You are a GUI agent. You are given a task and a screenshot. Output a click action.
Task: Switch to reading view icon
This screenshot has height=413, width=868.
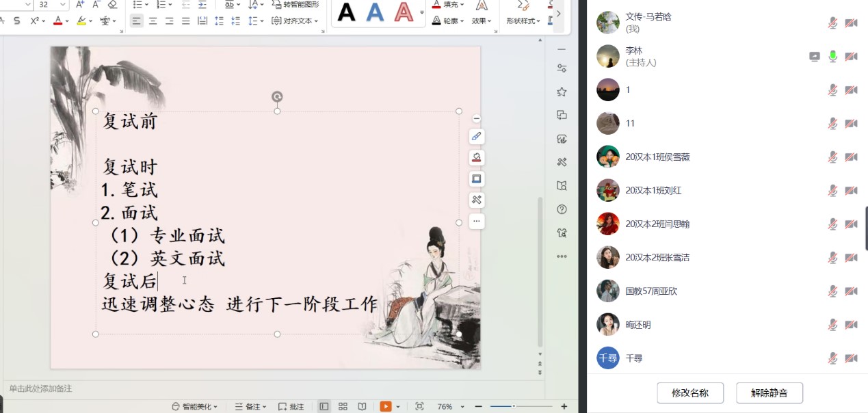coord(362,406)
